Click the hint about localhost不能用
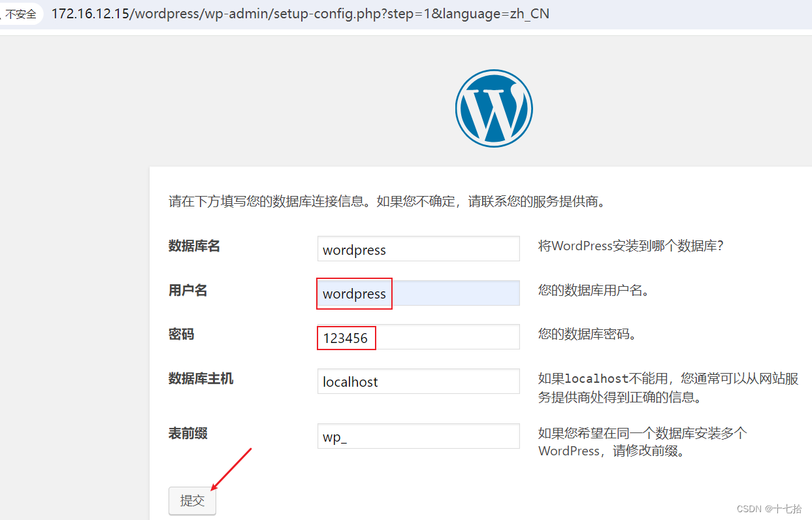 [668, 388]
